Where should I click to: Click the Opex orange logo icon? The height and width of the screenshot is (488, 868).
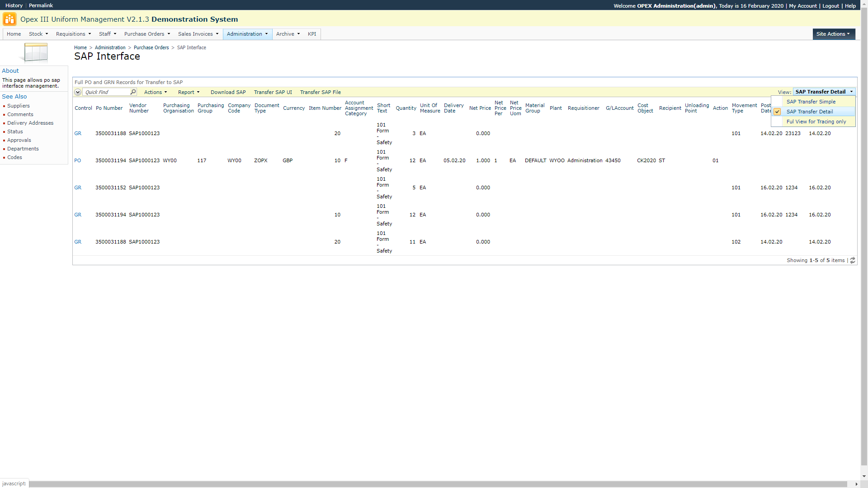[9, 19]
